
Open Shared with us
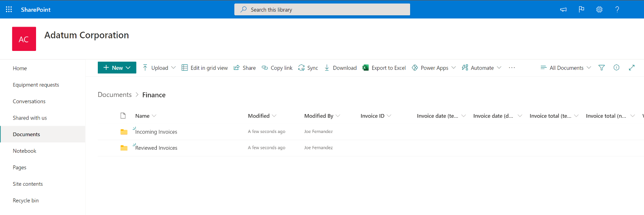tap(30, 118)
